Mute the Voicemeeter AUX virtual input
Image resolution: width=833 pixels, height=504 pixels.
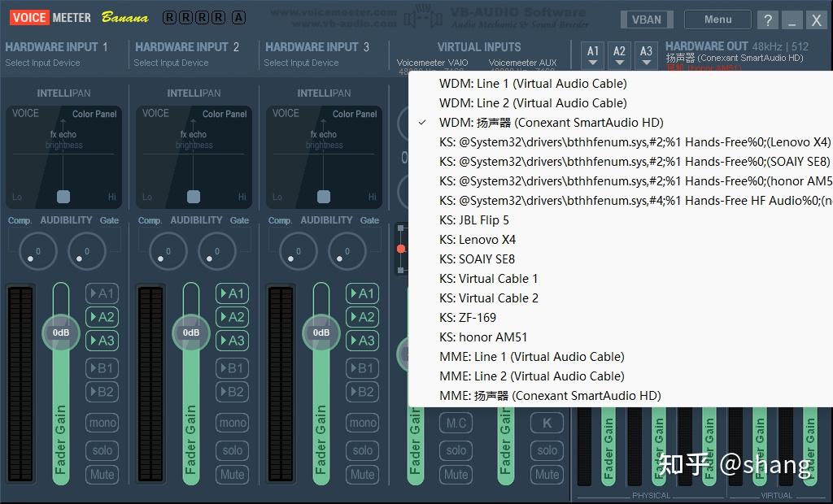(x=547, y=474)
